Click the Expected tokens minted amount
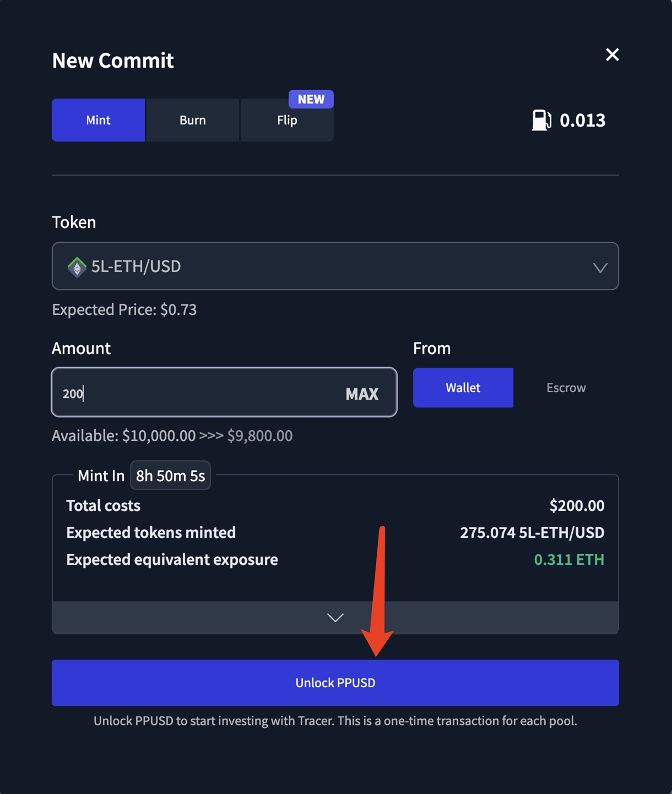Image resolution: width=672 pixels, height=794 pixels. point(532,532)
